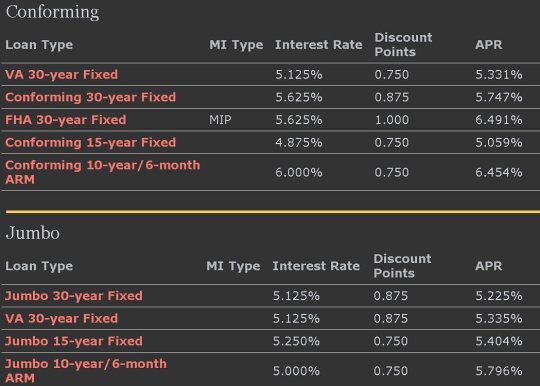Open the Conforming 30-year Fixed link
The image size is (540, 386).
coord(91,97)
